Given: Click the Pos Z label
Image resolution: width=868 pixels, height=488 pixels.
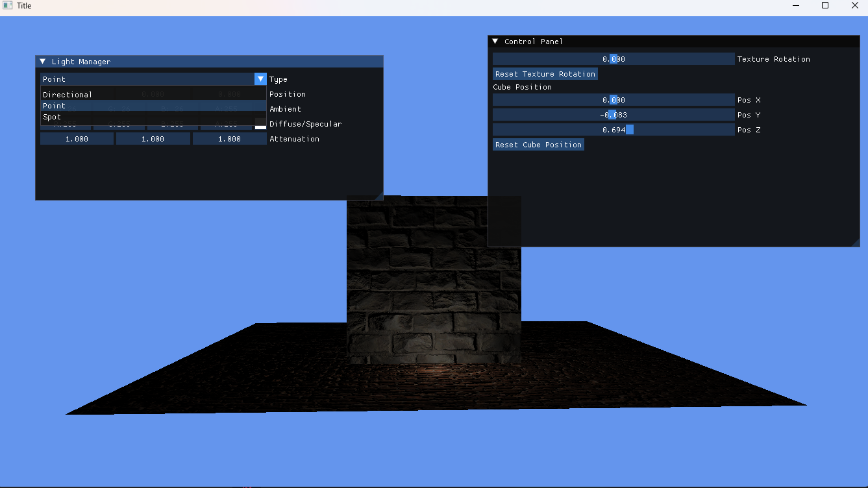Looking at the screenshot, I should point(749,130).
